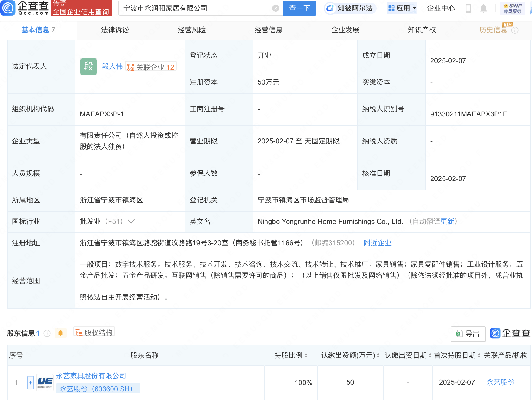Image resolution: width=532 pixels, height=402 pixels.
Task: Toggle the tooltip icon next to 历史信息
Action: pyautogui.click(x=515, y=30)
